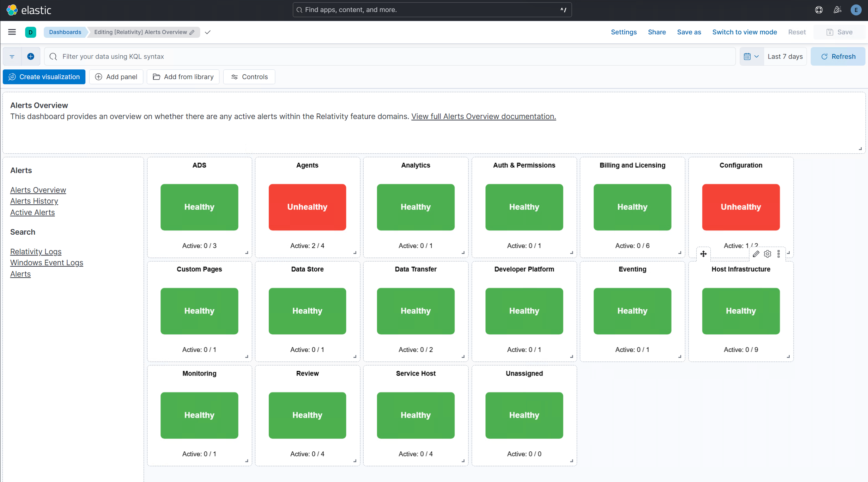Open panel settings gear icon
This screenshot has height=482, width=868.
767,254
